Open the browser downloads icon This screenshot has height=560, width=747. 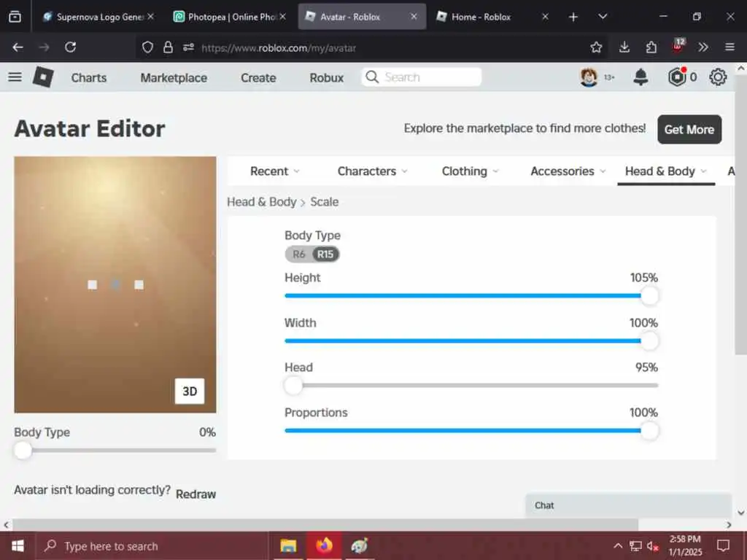(x=624, y=47)
